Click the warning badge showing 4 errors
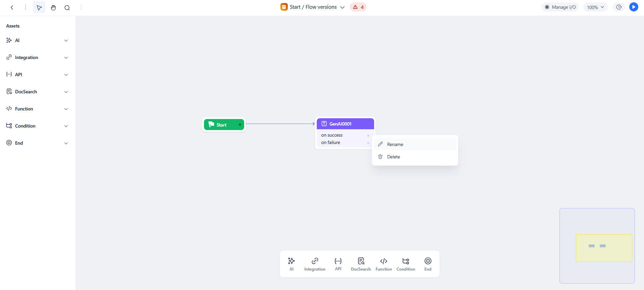 [x=358, y=7]
